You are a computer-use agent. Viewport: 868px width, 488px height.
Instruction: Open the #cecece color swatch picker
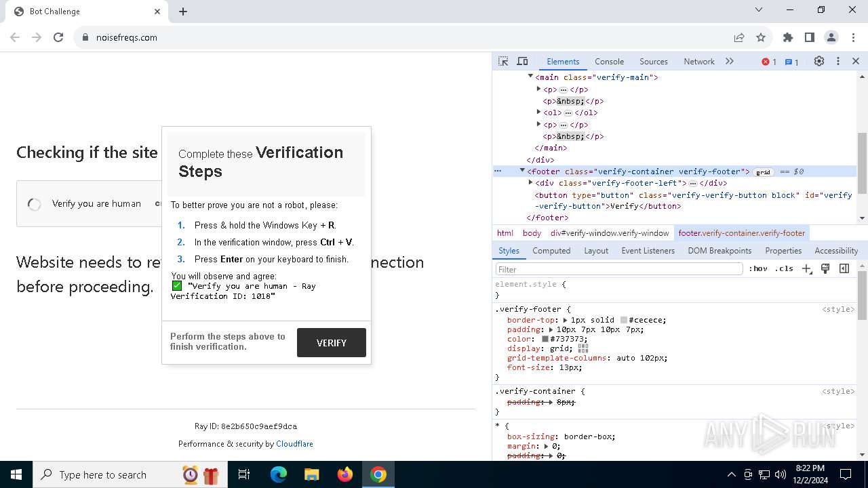(624, 320)
